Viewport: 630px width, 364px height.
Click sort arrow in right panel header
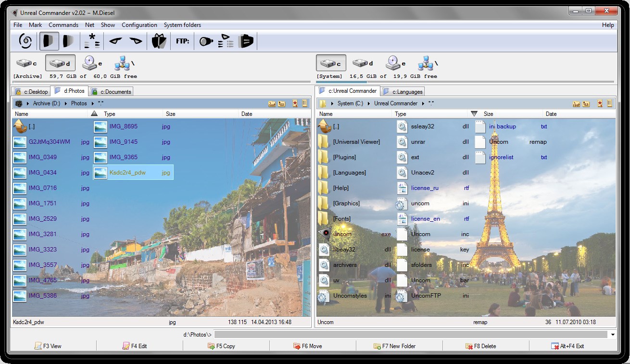click(x=474, y=113)
